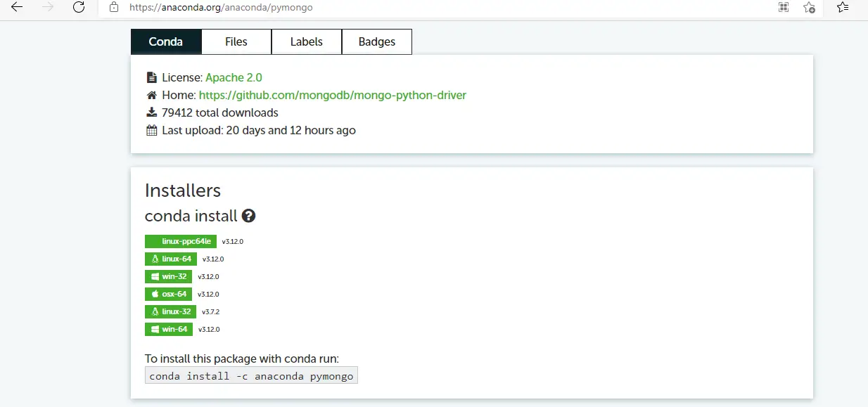Click the conda install -c anaconda pymongo command
This screenshot has height=407, width=868.
[x=251, y=376]
